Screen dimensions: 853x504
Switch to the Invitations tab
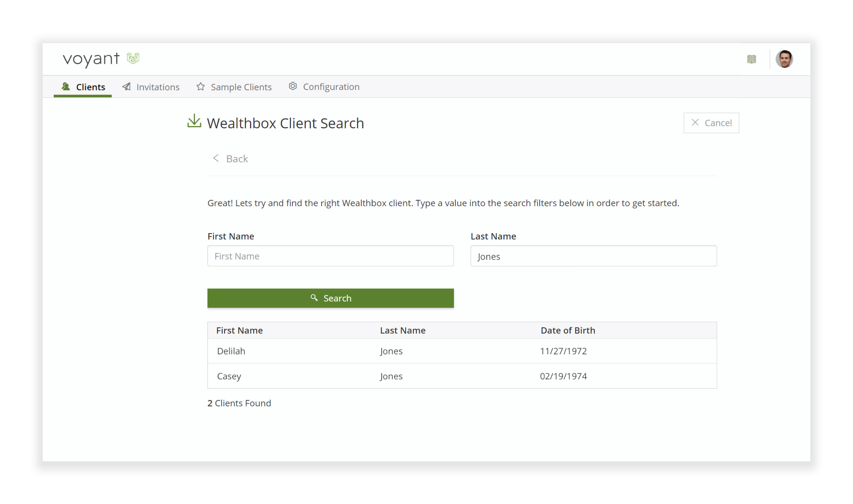click(151, 87)
